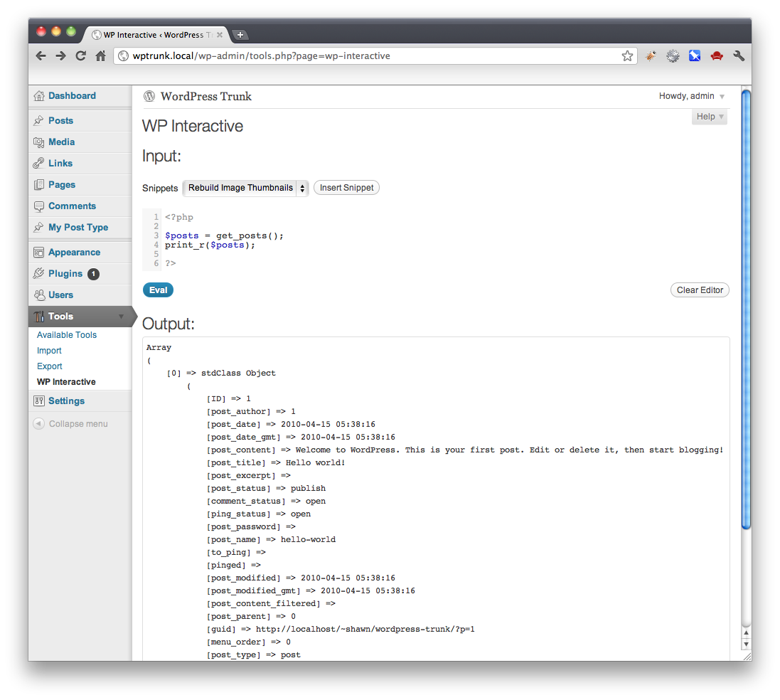
Task: Open Media in the sidebar
Action: 62,142
